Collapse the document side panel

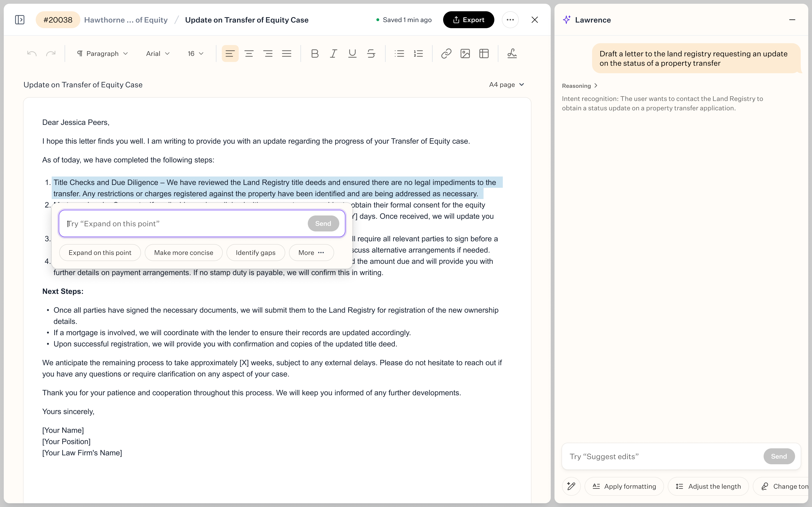20,19
